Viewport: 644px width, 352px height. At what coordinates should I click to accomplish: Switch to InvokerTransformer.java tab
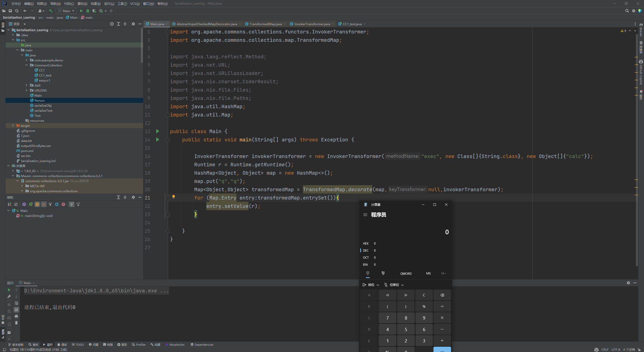[x=312, y=24]
